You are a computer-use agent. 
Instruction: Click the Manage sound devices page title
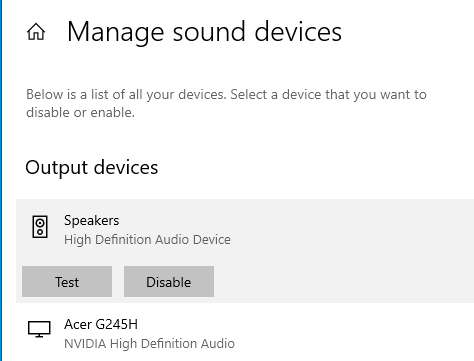point(204,32)
